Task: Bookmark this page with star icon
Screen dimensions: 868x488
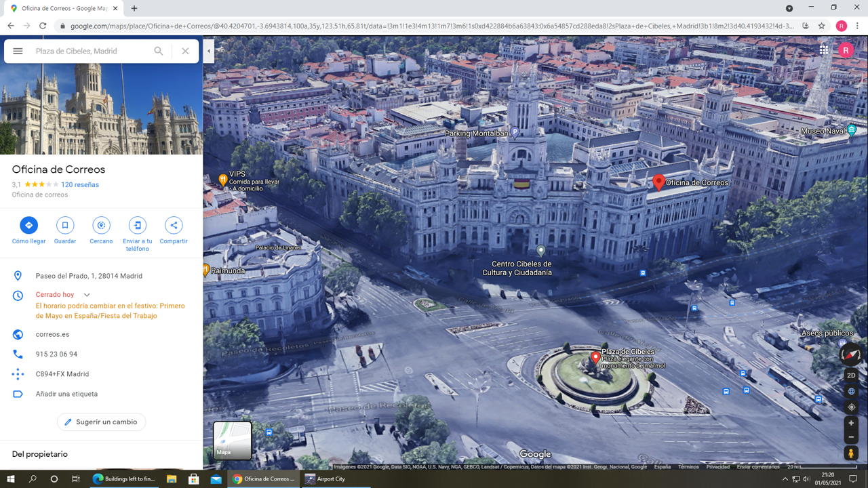Action: tap(821, 26)
